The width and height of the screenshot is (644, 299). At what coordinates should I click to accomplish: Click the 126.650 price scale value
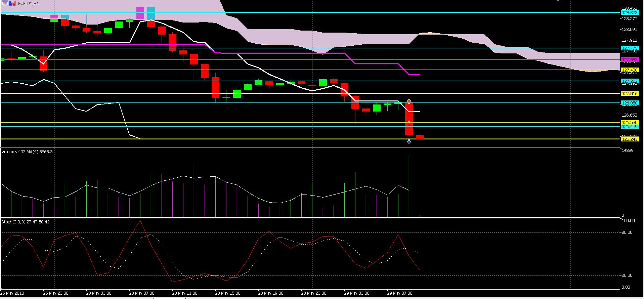[x=630, y=115]
